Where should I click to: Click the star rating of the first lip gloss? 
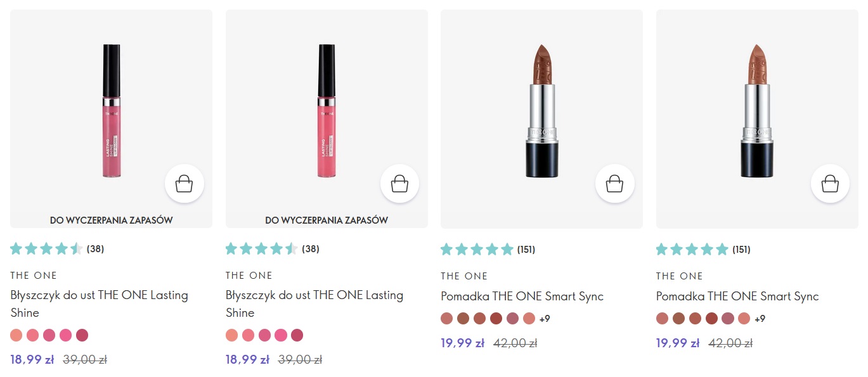click(x=46, y=248)
